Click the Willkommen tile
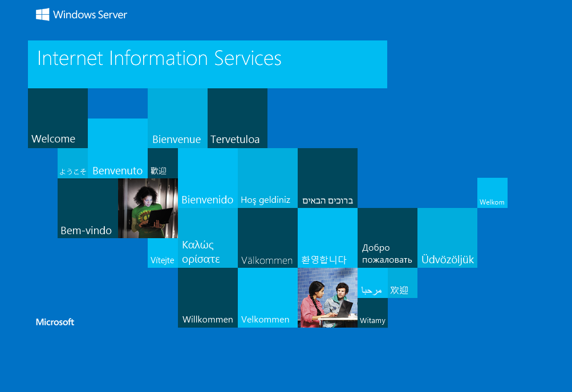This screenshot has width=572, height=392. click(208, 297)
